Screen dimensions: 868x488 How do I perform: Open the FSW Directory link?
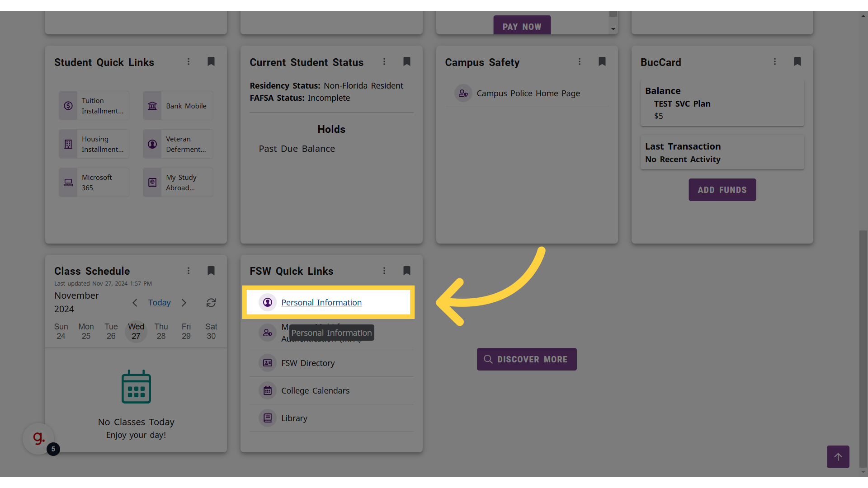point(308,363)
